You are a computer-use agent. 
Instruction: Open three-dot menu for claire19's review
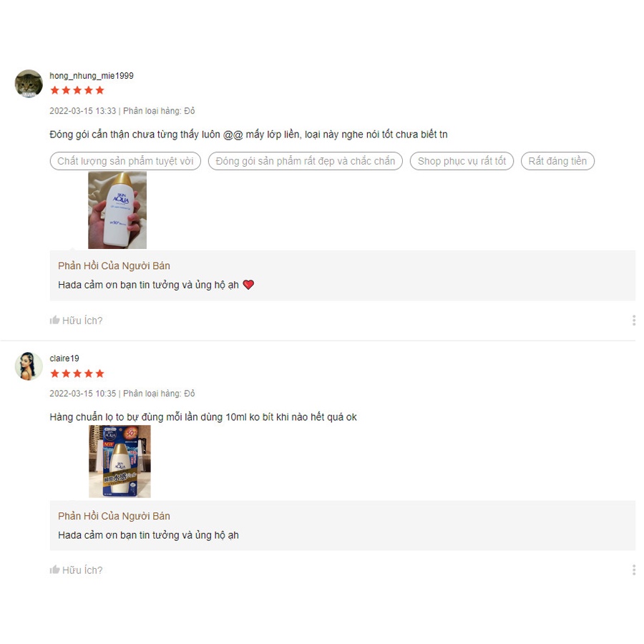634,570
